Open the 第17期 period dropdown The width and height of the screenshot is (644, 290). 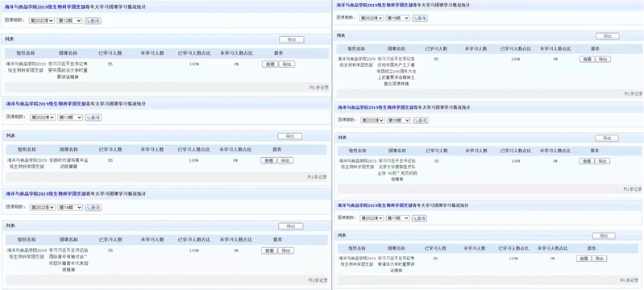(x=397, y=218)
